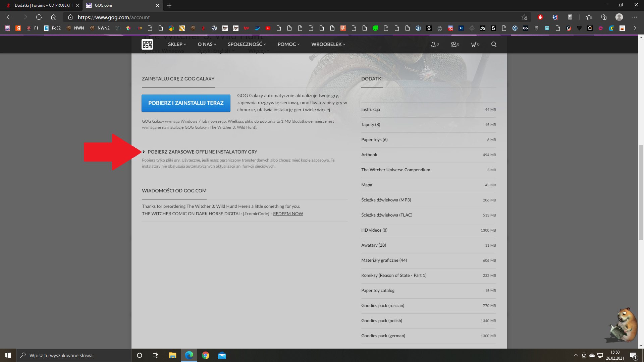The width and height of the screenshot is (644, 362).
Task: Open the Cortana circle button
Action: coord(140,355)
